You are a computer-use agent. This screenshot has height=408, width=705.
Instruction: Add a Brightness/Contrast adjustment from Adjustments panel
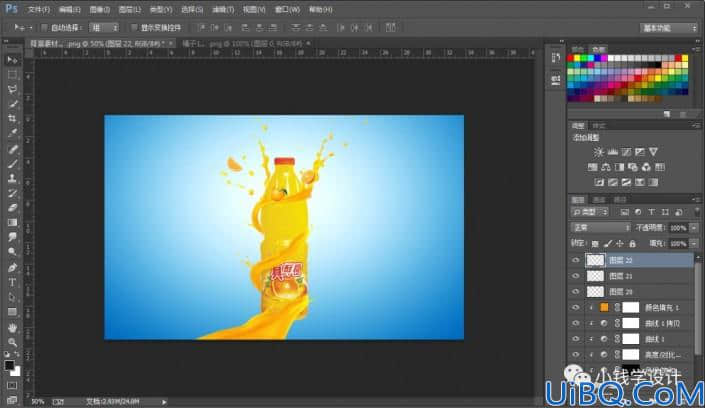[x=598, y=152]
